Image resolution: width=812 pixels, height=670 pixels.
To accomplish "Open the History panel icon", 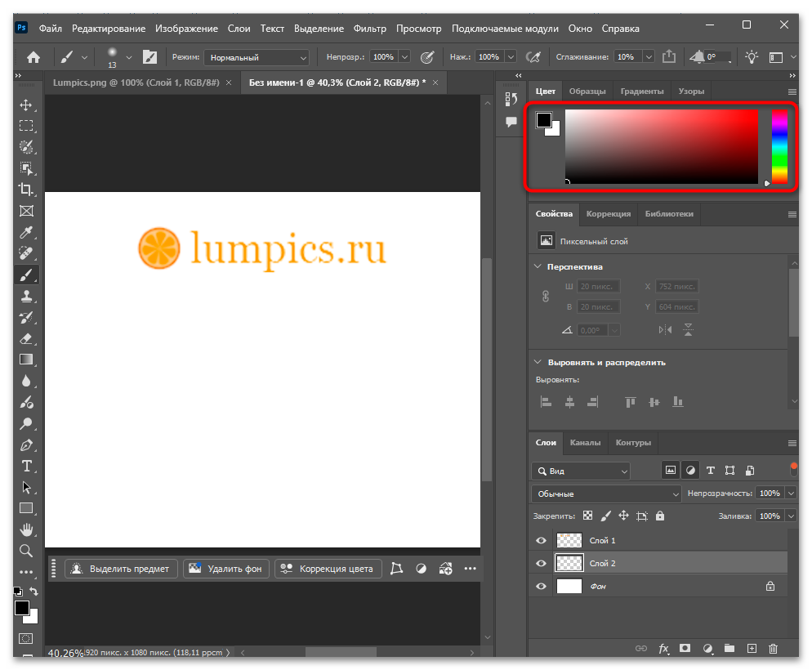I will coord(511,98).
